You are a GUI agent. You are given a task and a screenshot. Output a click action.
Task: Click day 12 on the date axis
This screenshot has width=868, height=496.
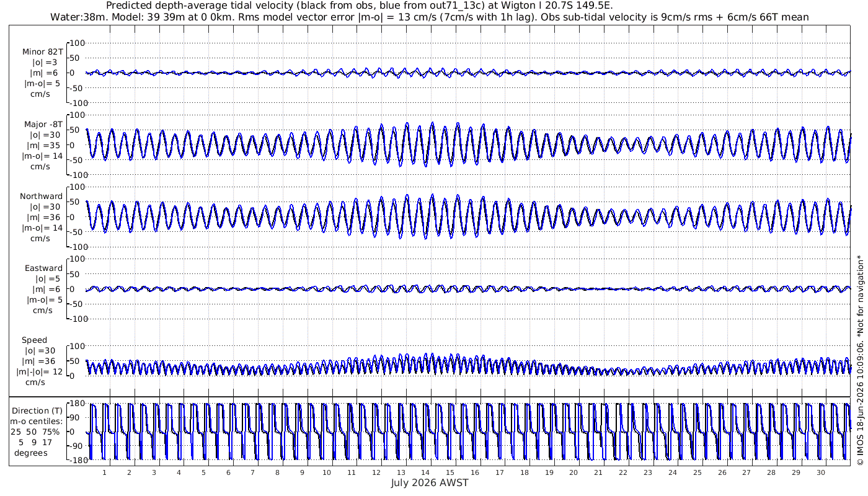tap(376, 472)
